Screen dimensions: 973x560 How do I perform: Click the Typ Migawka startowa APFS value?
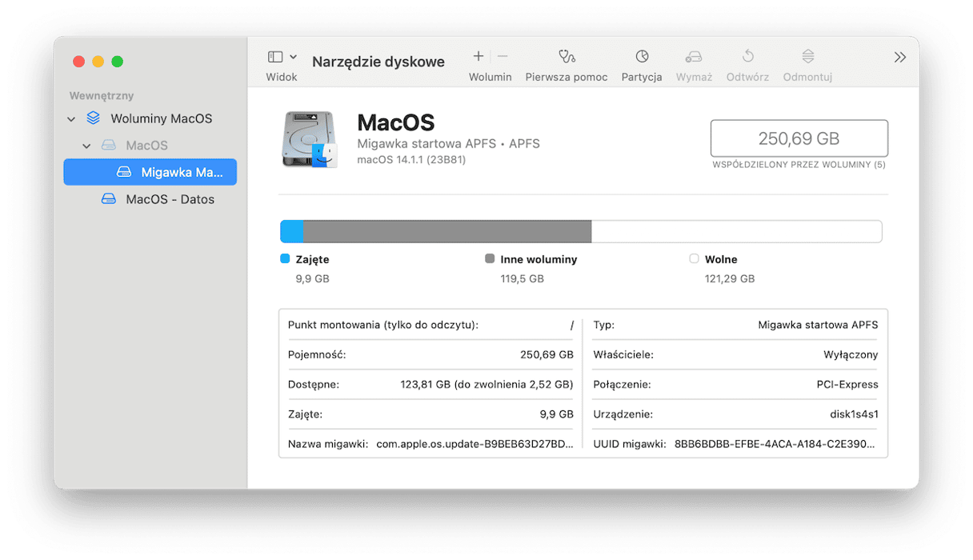click(x=818, y=325)
